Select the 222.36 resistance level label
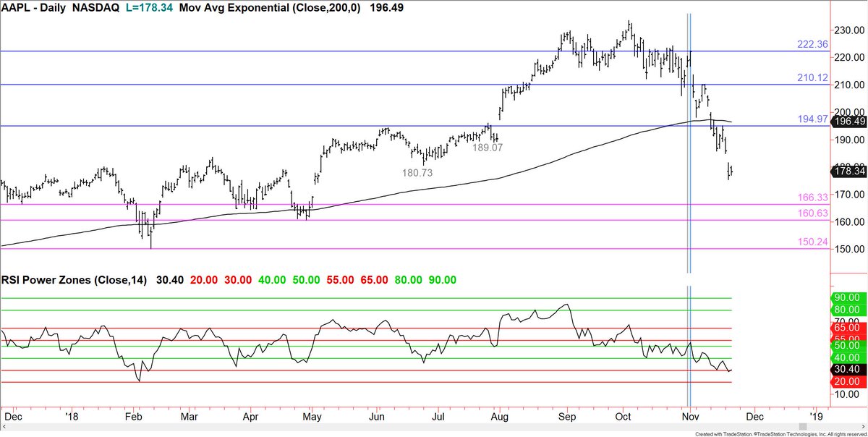The image size is (868, 437). point(812,44)
